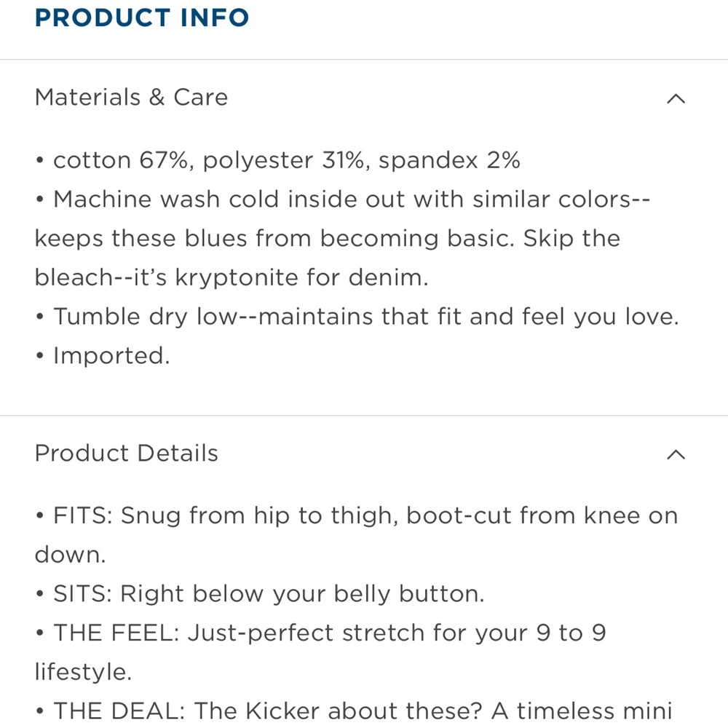728x728 pixels.
Task: Click THE FEEL stretch description line
Action: pos(328,633)
